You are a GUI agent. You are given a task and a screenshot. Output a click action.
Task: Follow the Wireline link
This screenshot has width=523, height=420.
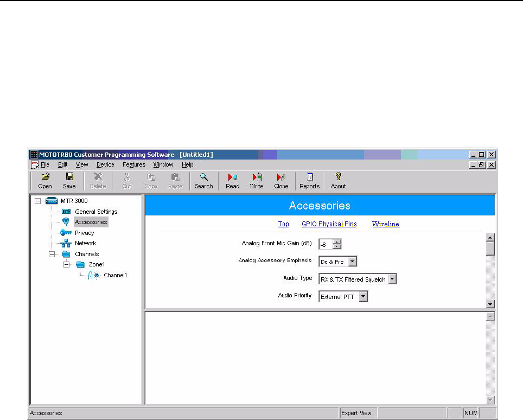[386, 224]
